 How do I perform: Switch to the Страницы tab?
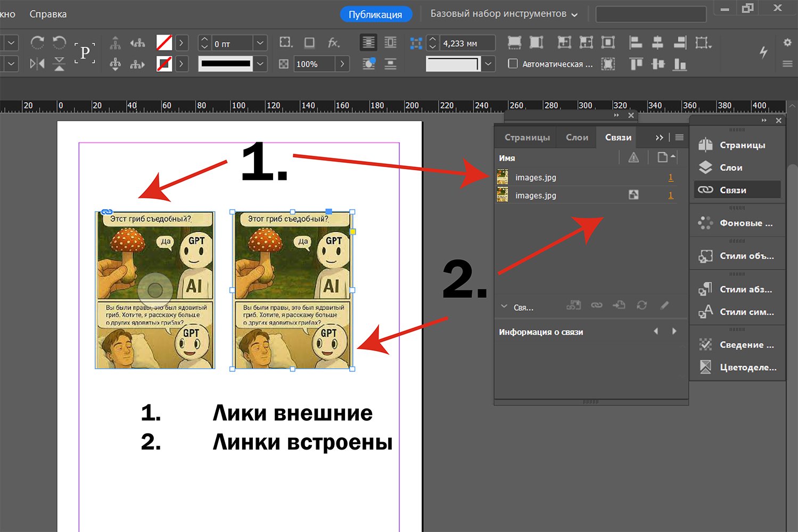(527, 137)
